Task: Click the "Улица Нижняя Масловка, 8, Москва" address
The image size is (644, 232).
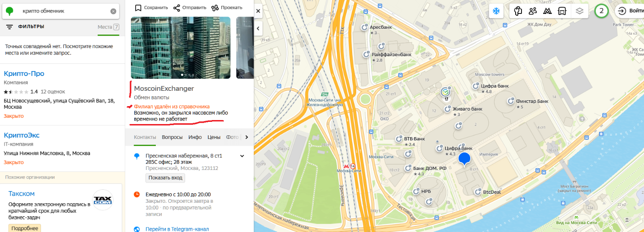Action: 47,153
